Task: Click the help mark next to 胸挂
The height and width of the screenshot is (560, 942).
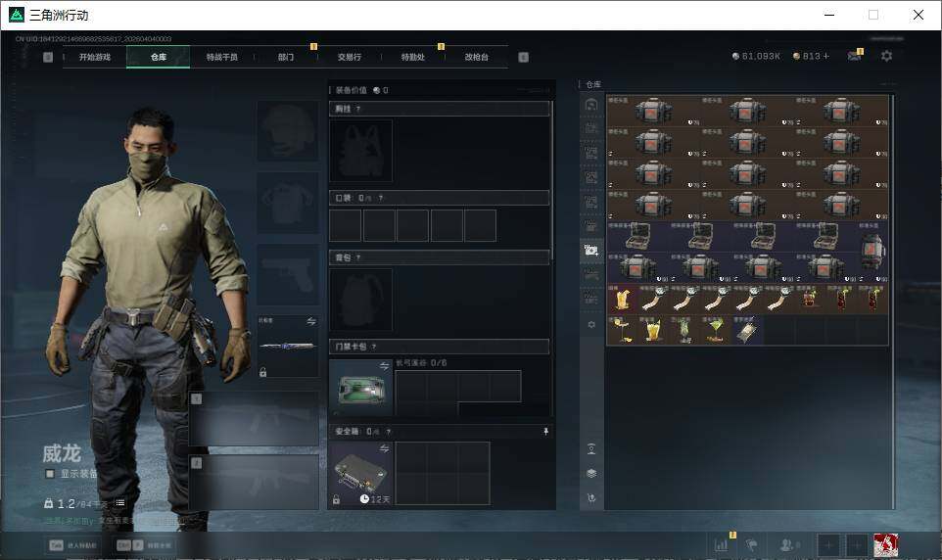Action: tap(358, 109)
